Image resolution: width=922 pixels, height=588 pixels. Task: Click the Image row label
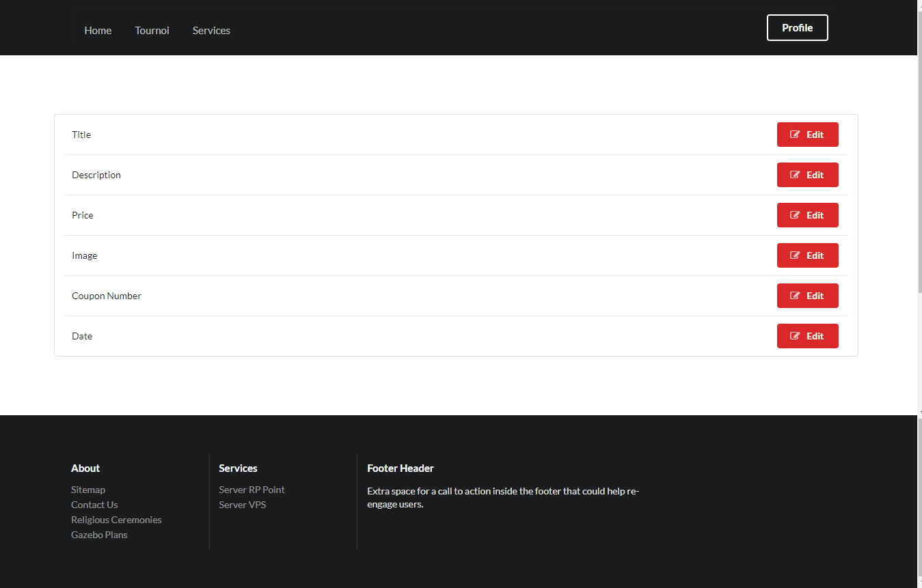point(85,255)
